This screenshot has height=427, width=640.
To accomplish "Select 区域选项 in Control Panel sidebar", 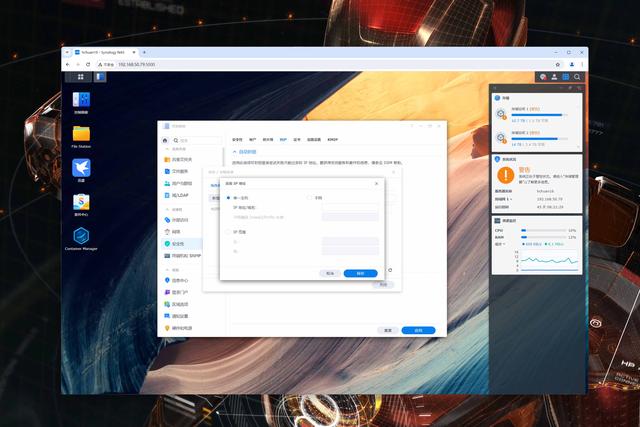I will (x=177, y=304).
